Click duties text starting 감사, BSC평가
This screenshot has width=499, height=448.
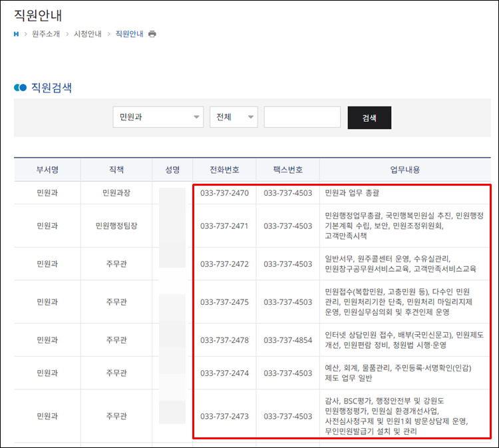point(397,416)
